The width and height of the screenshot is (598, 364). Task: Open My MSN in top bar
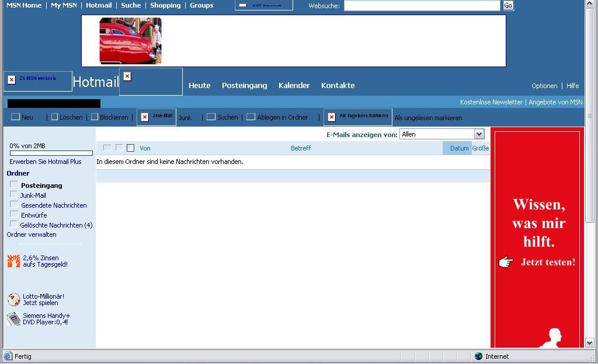pos(64,5)
